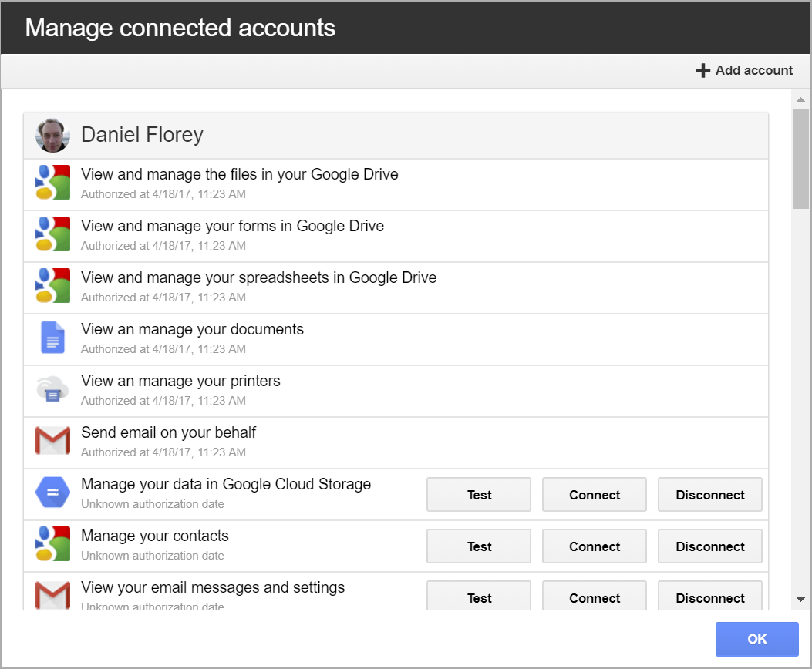Connect the Google Cloud Storage permission
This screenshot has width=812, height=669.
tap(594, 495)
